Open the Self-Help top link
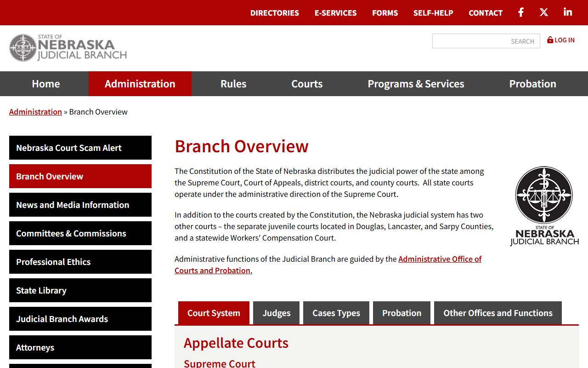Screen dimensions: 588x368 click(433, 13)
